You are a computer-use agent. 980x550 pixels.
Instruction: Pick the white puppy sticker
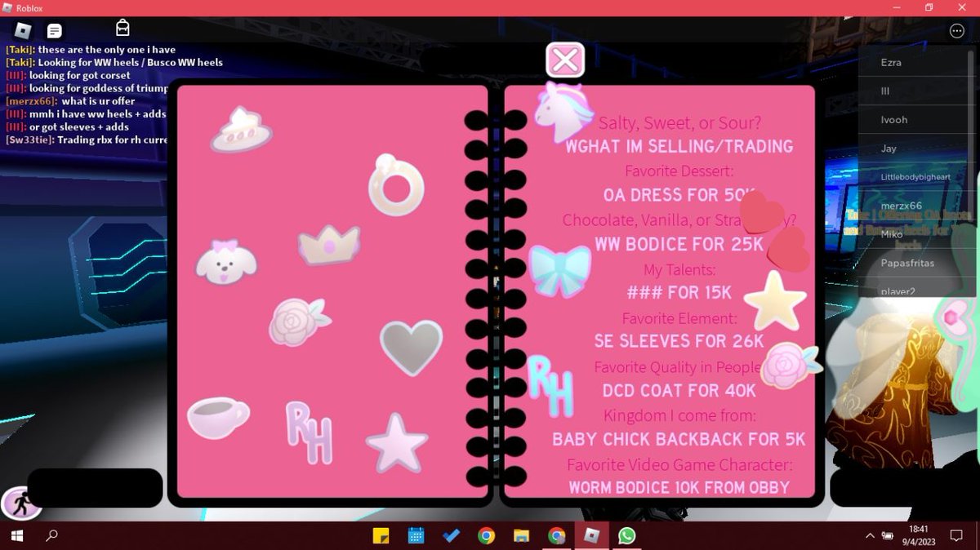coord(226,261)
